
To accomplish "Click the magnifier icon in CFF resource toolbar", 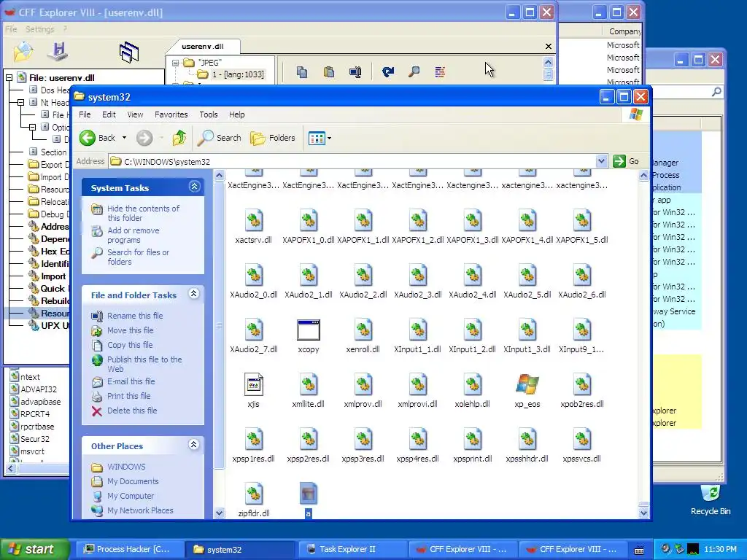I will coord(414,72).
